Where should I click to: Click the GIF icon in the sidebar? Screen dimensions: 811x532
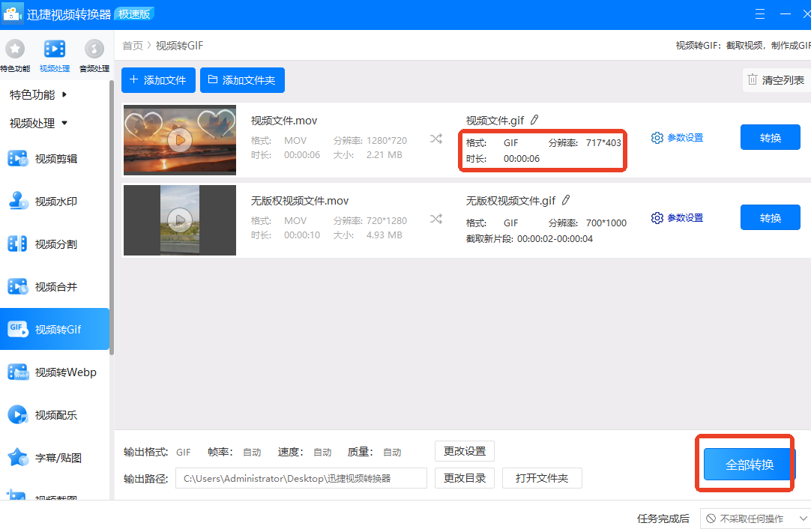click(17, 329)
